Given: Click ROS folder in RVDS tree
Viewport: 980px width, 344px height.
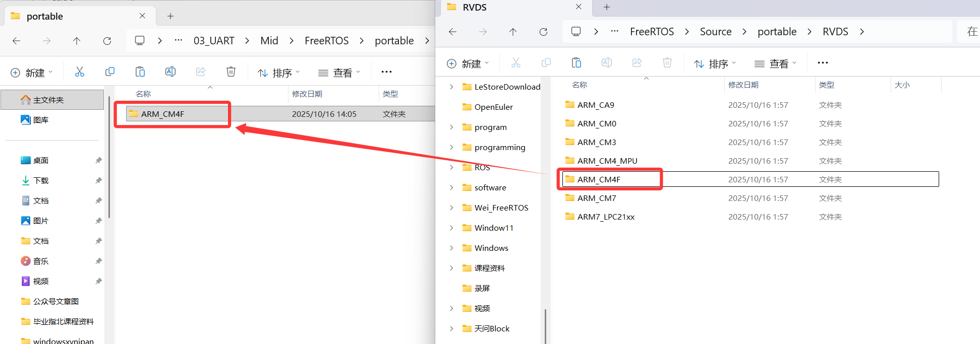Looking at the screenshot, I should [x=482, y=167].
